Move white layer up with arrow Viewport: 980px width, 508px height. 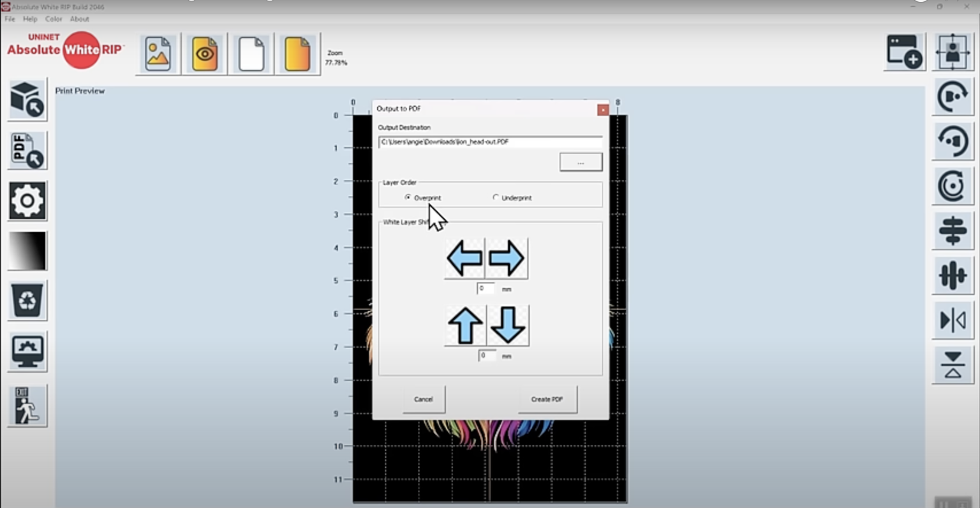465,325
